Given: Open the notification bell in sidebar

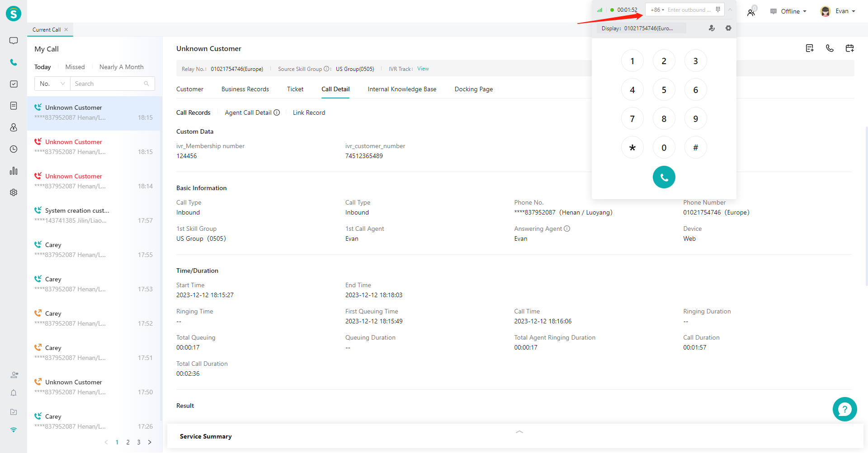Looking at the screenshot, I should (x=14, y=393).
